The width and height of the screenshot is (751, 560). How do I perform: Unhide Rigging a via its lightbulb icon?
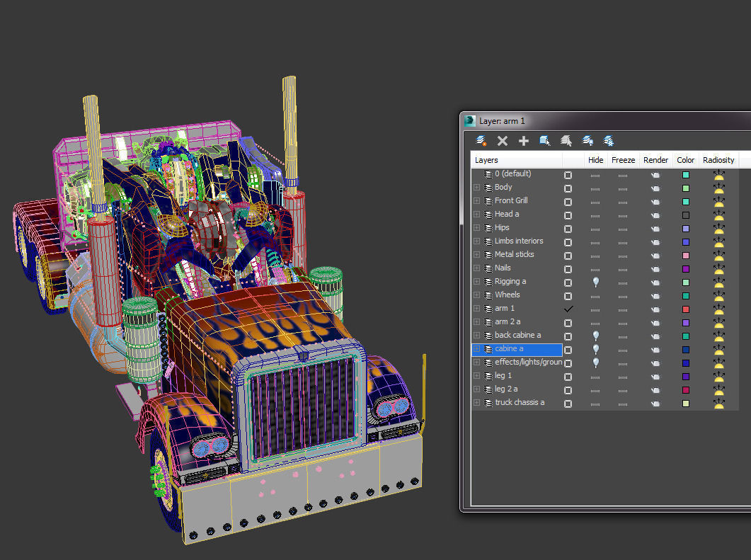click(595, 282)
